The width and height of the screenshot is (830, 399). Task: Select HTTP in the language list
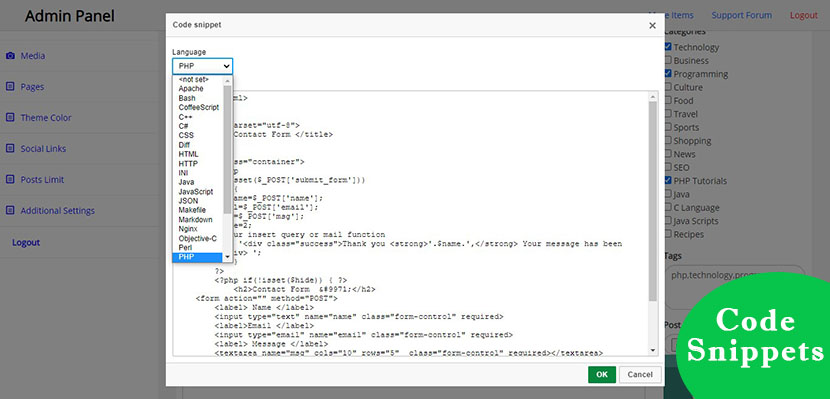click(x=198, y=164)
